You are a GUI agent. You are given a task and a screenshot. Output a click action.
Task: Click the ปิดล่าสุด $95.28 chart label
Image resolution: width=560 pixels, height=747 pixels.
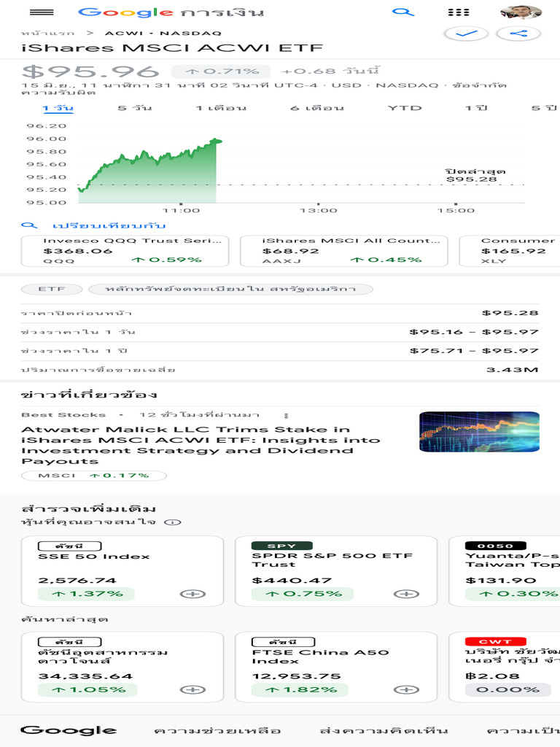[475, 175]
